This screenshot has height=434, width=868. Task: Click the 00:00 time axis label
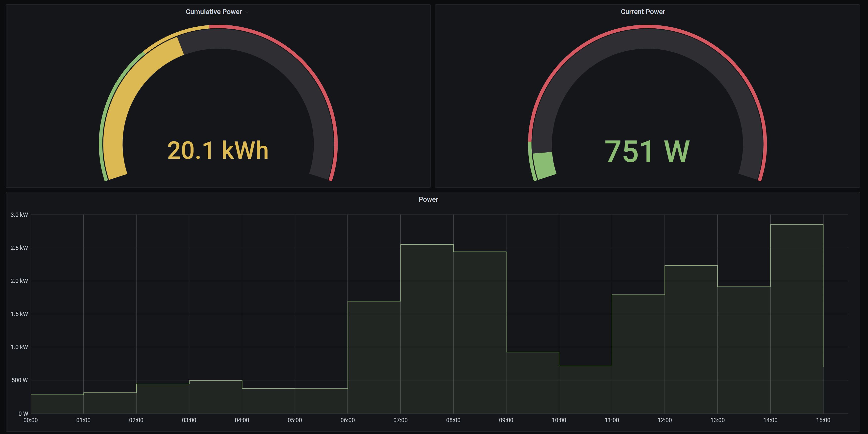tap(31, 420)
